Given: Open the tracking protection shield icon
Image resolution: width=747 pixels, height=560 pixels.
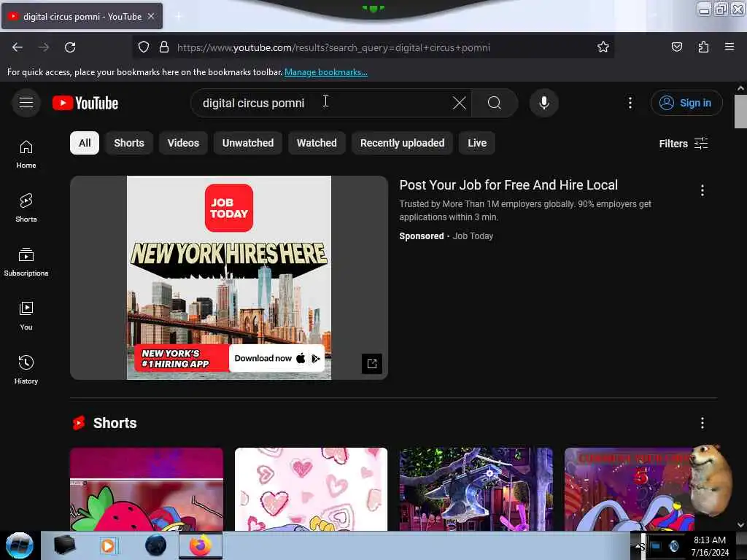Looking at the screenshot, I should [x=144, y=47].
